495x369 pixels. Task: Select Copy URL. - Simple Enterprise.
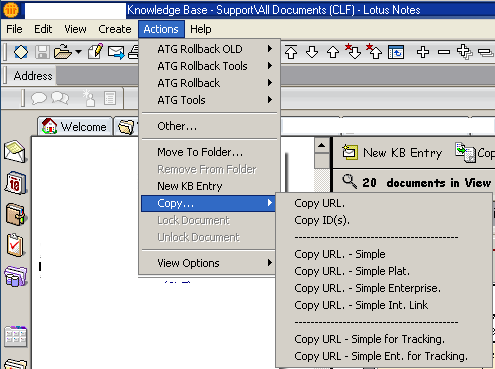tap(367, 288)
